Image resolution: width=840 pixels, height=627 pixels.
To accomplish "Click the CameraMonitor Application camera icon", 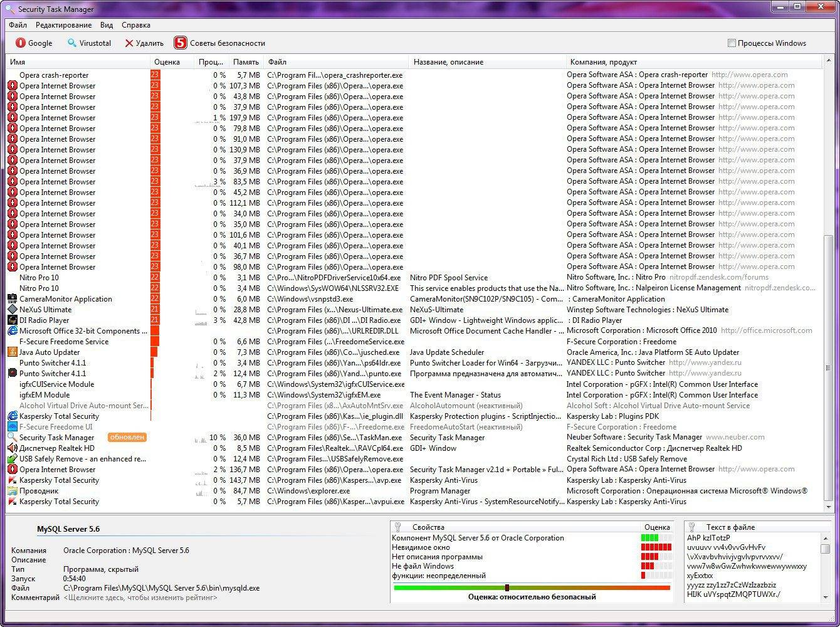I will pos(12,299).
